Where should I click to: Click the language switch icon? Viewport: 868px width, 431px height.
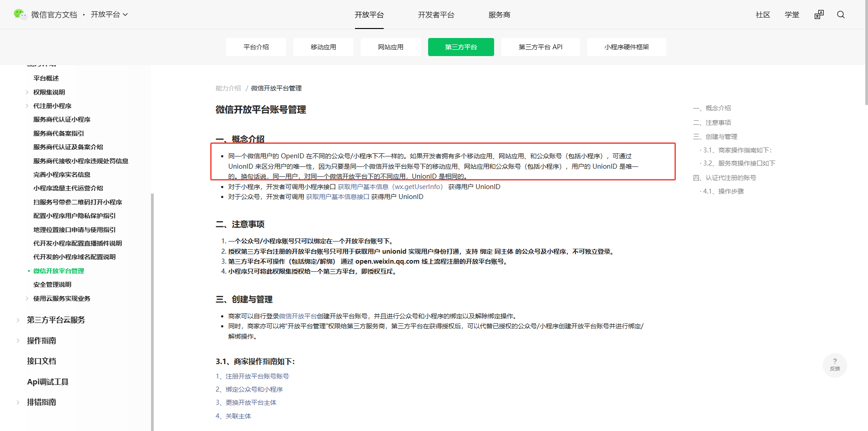click(819, 14)
